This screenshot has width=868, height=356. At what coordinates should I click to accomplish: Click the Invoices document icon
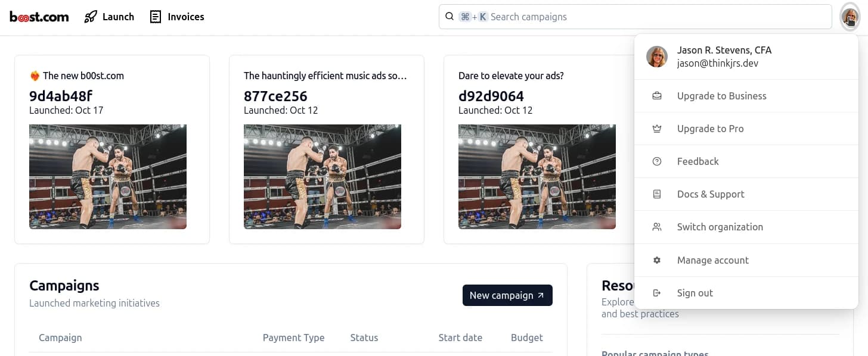[x=156, y=17]
